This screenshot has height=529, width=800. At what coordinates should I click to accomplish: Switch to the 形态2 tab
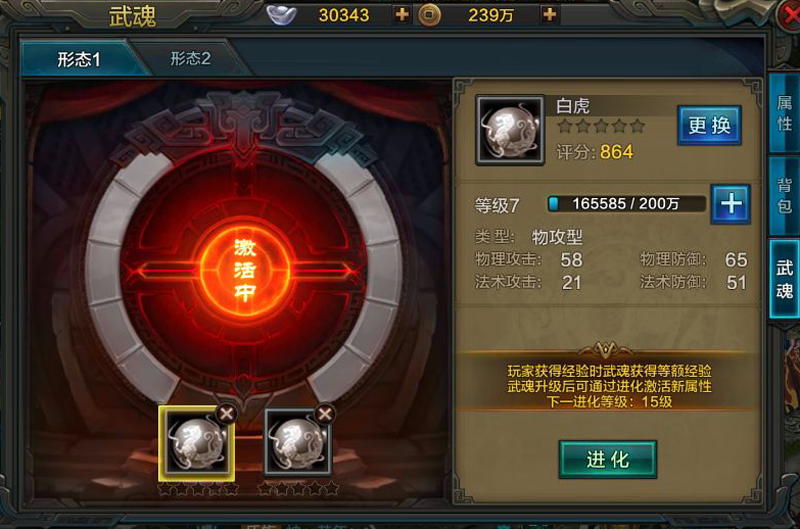tap(190, 59)
